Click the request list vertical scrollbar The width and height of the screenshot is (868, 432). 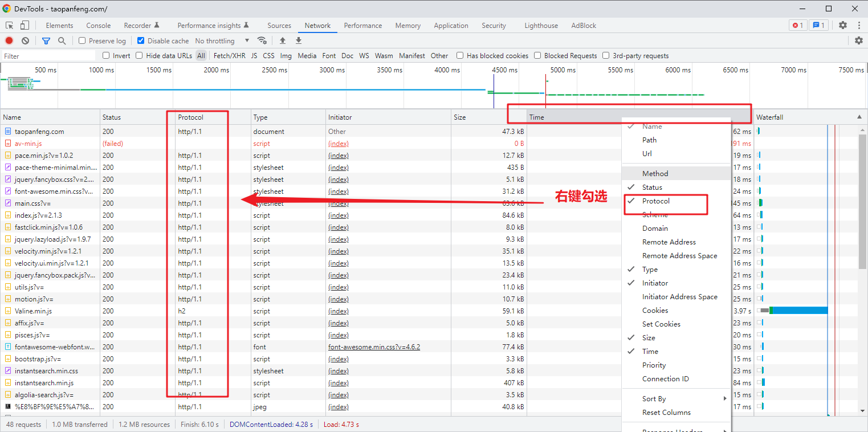pos(863,202)
